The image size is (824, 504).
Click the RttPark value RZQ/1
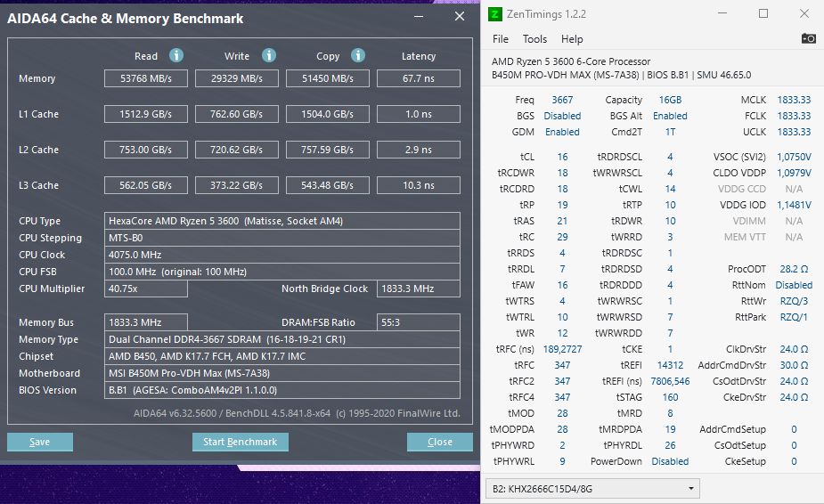coord(794,317)
